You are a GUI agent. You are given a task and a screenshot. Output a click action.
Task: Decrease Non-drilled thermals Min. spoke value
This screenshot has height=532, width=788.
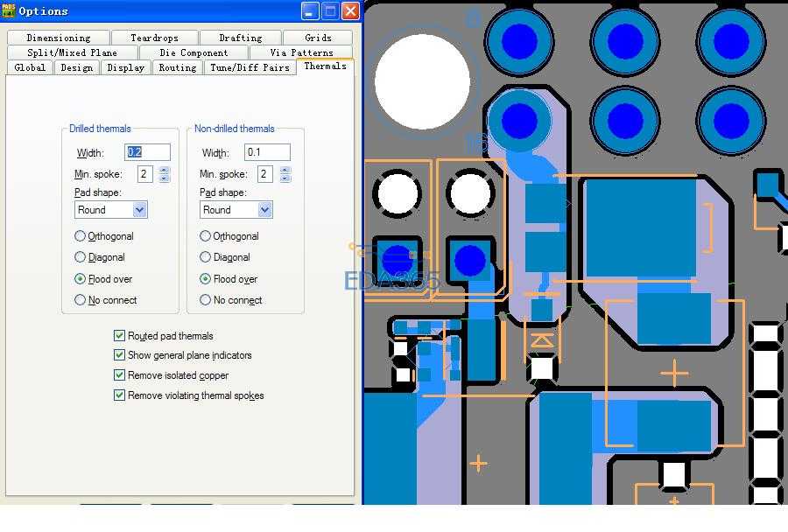[285, 178]
